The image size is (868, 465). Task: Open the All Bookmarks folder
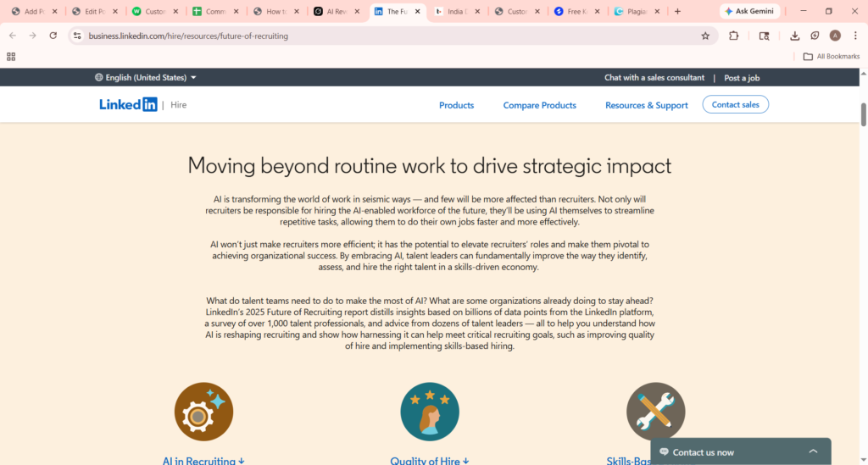832,57
